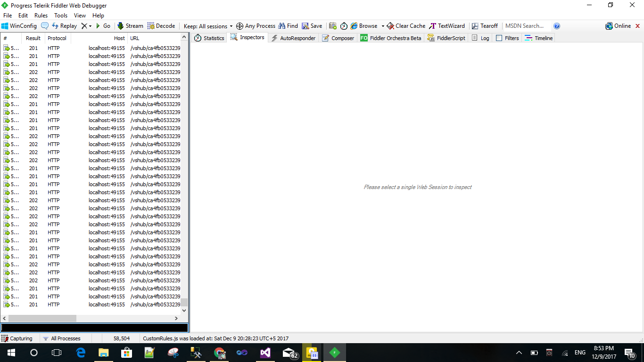Close the toolbar with the red X

(638, 26)
